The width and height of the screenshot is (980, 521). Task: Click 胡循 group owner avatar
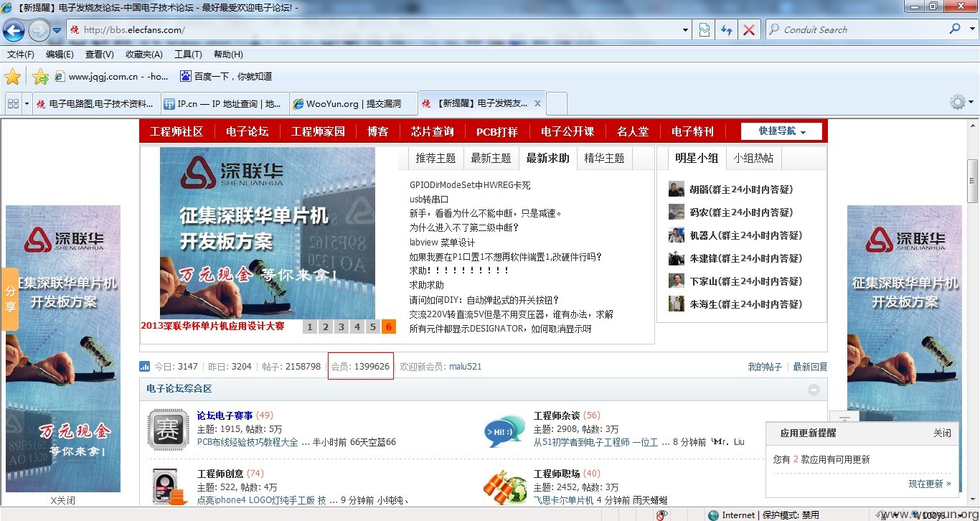pyautogui.click(x=677, y=189)
